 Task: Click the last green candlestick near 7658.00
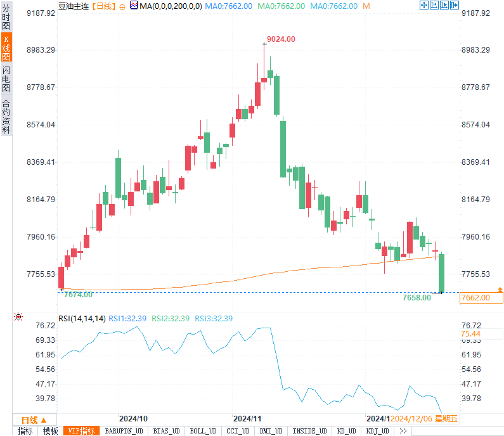[x=442, y=273]
